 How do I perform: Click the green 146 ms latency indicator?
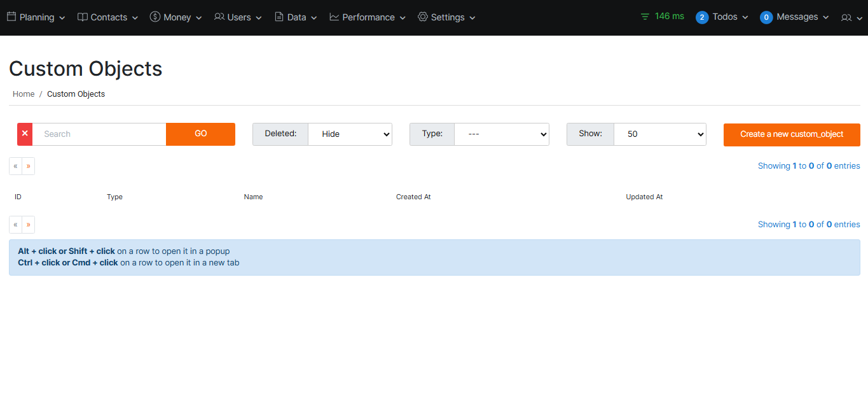(662, 17)
